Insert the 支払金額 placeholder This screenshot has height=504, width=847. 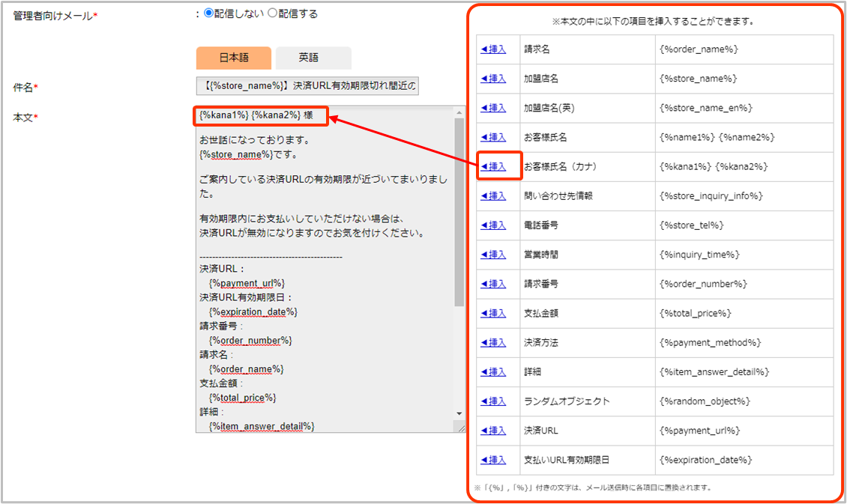493,313
